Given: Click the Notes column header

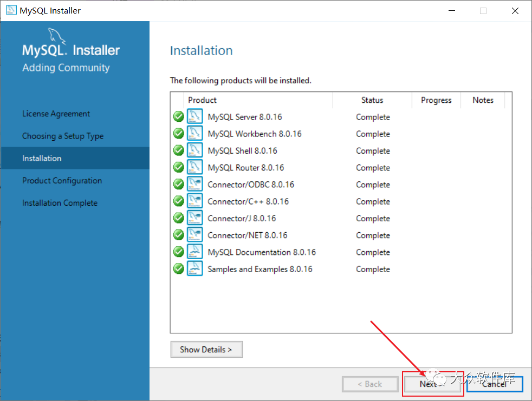Looking at the screenshot, I should click(483, 100).
